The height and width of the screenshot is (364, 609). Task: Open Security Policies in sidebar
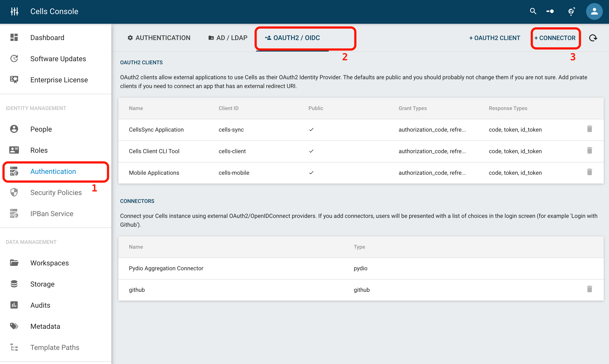(x=56, y=192)
